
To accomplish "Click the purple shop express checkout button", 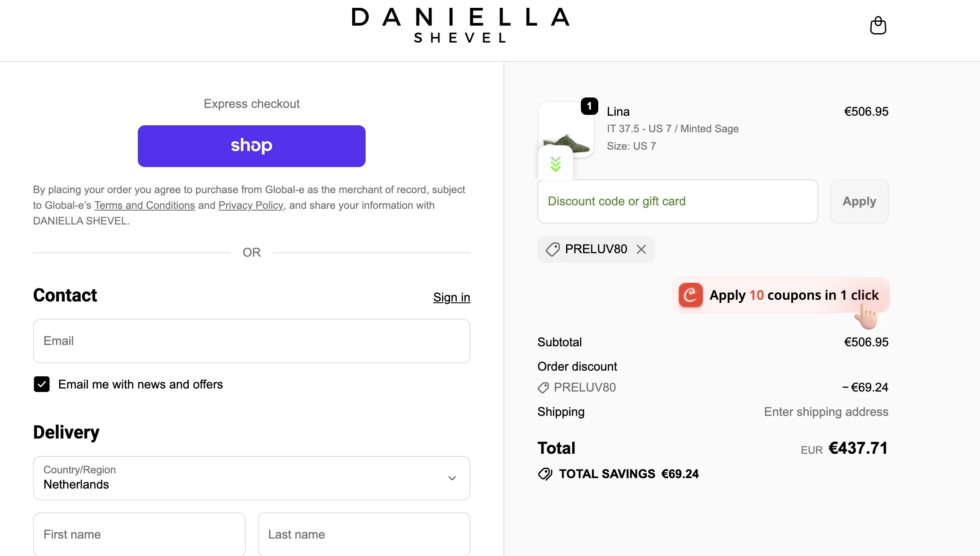I will 251,146.
